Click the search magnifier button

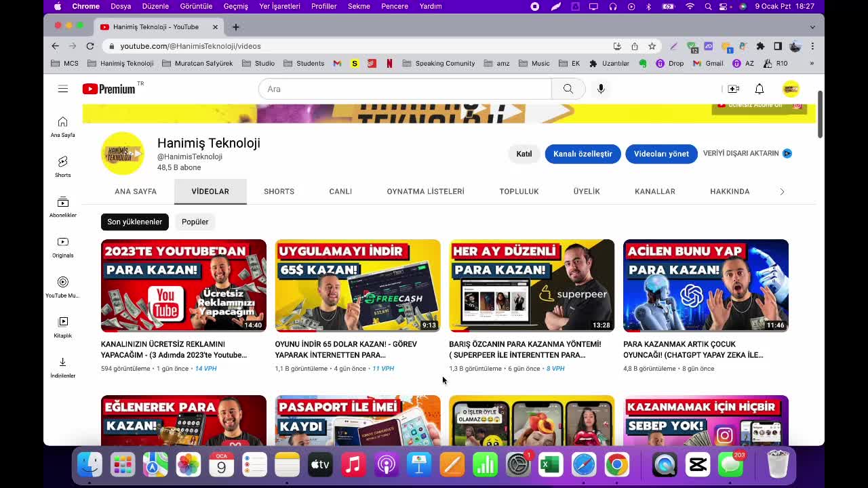coord(568,89)
